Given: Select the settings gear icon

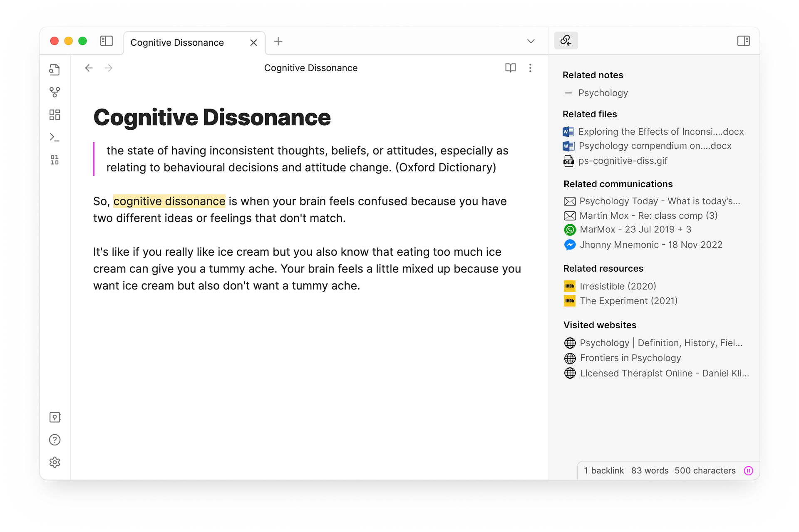Looking at the screenshot, I should pyautogui.click(x=55, y=463).
